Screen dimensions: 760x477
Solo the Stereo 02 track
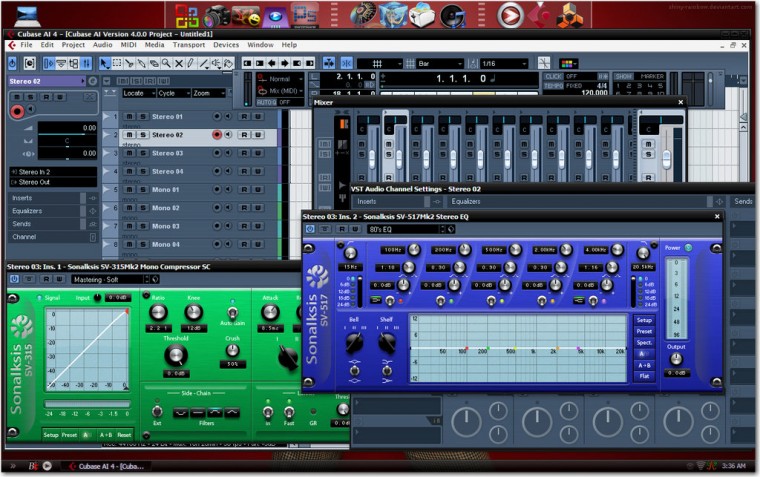pyautogui.click(x=143, y=135)
